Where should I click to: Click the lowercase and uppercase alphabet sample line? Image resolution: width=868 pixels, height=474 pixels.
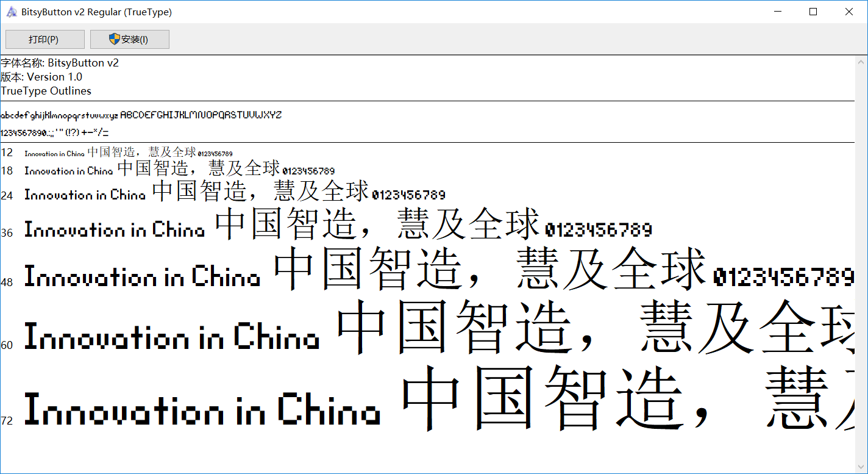click(141, 115)
